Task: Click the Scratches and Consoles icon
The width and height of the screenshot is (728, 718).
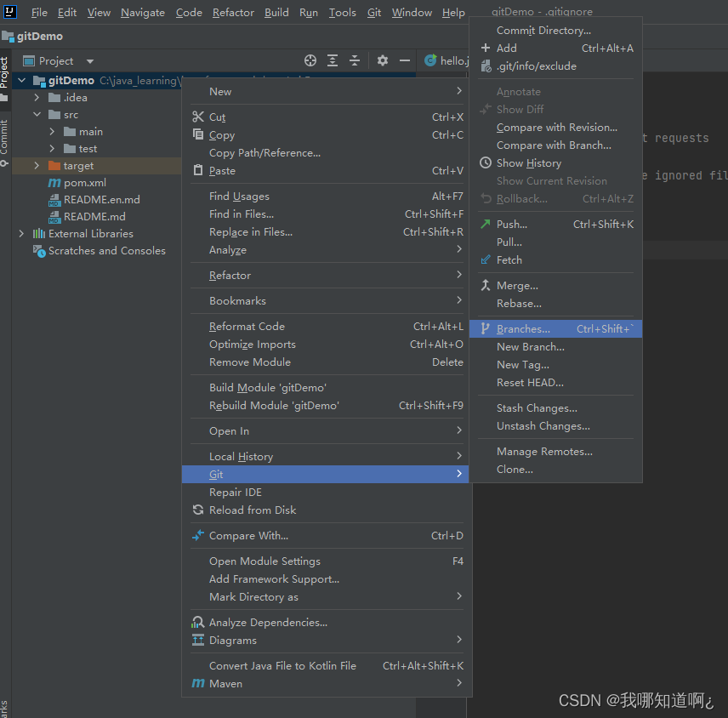Action: 39,251
